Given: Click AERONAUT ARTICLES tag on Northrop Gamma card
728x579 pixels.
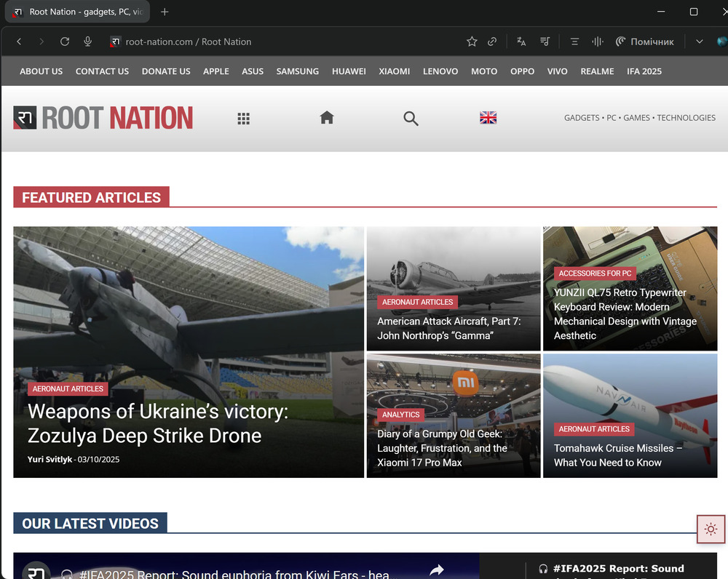Looking at the screenshot, I should (417, 302).
